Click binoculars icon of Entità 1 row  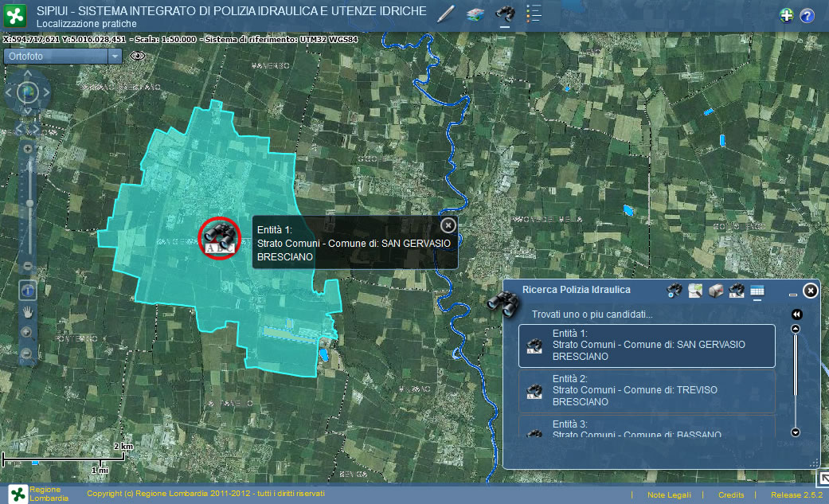[x=534, y=346]
